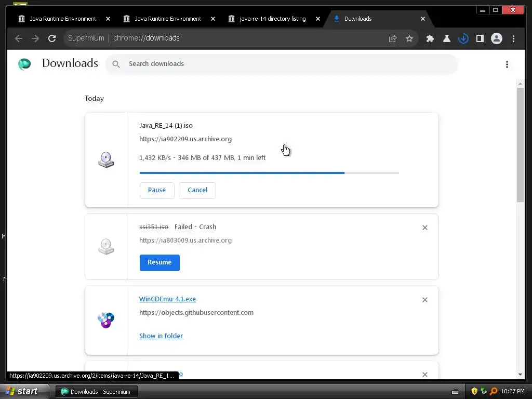The width and height of the screenshot is (532, 399).
Task: Remove xsi351.iso from the list
Action: pyautogui.click(x=425, y=228)
